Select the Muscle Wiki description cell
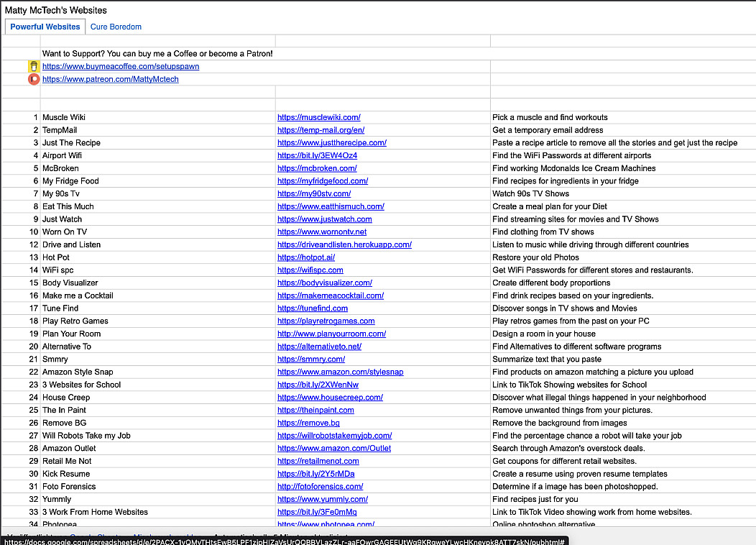Image resolution: width=756 pixels, height=545 pixels. click(550, 117)
